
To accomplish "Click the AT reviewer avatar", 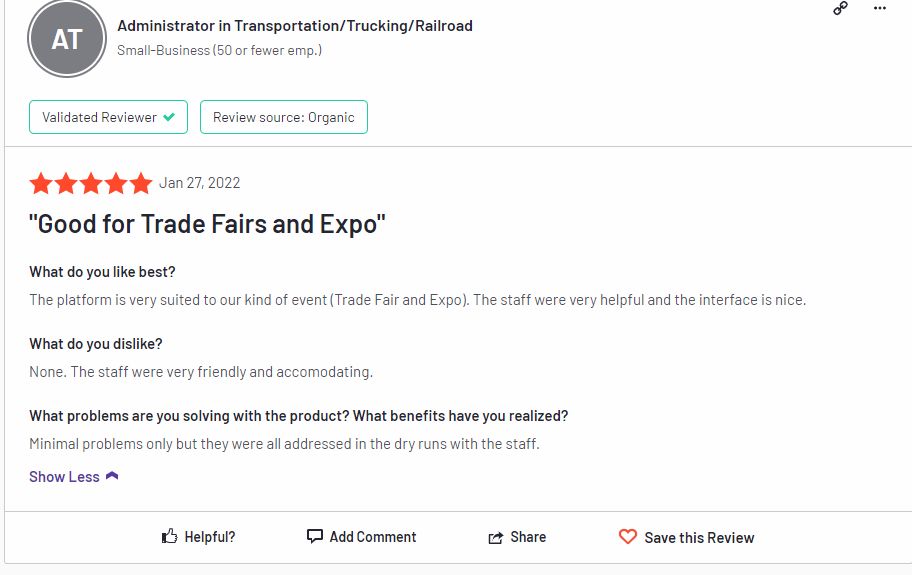I will pyautogui.click(x=67, y=39).
